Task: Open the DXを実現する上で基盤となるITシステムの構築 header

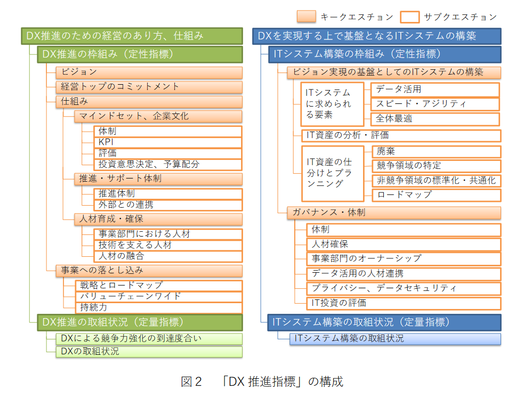Action: pos(377,36)
